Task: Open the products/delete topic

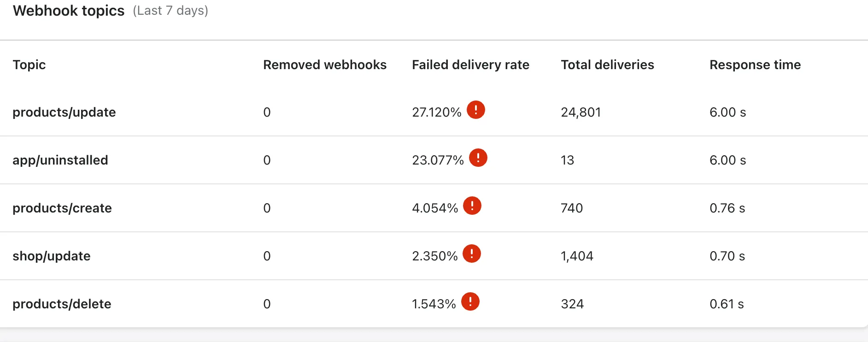Action: (62, 304)
